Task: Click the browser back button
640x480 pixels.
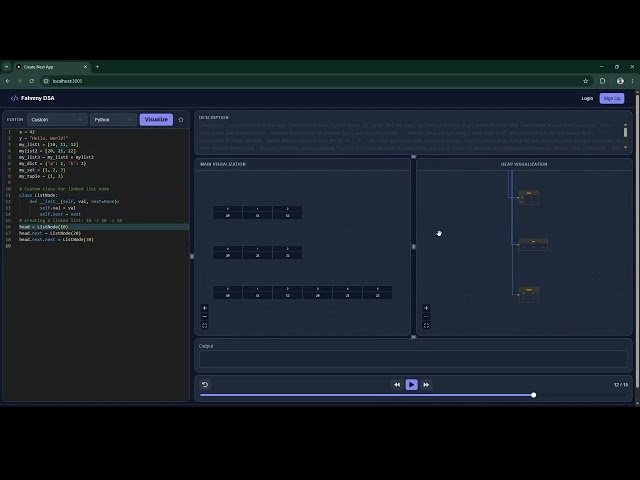Action: 8,81
